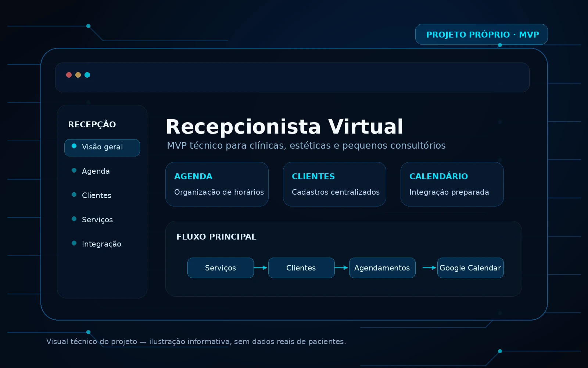Click the bullet dot beside Agenda
The image size is (588, 368).
[74, 170]
